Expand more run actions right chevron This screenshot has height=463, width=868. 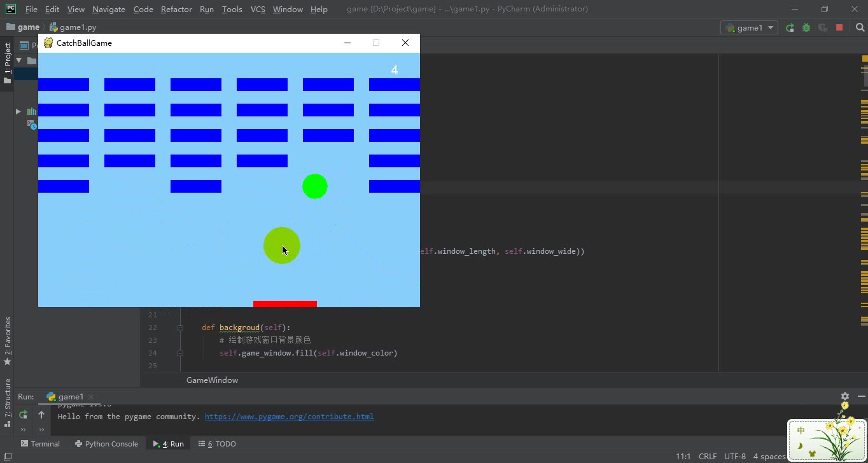coord(41,429)
